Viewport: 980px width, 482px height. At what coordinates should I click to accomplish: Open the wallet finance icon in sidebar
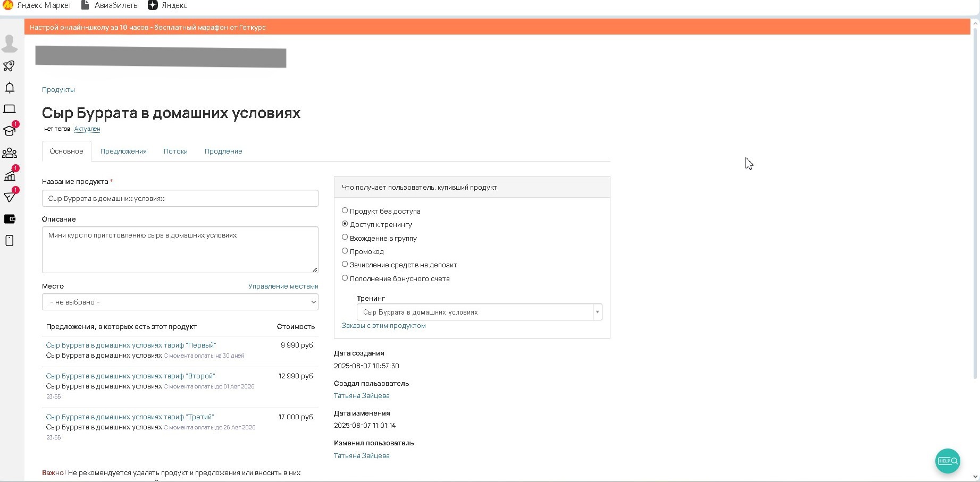coord(10,219)
